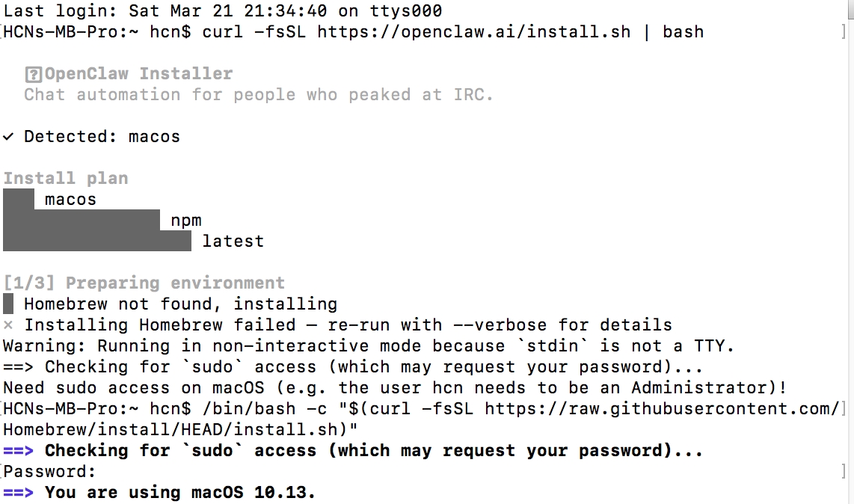
Task: Click the "Last login" line at the top
Action: [x=223, y=11]
